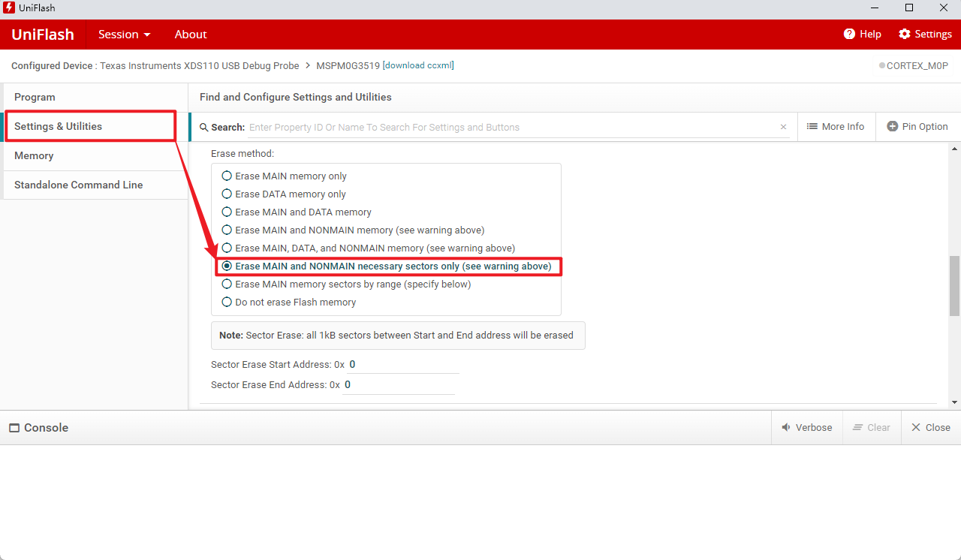Close the Console panel
The width and height of the screenshot is (961, 560).
[x=915, y=427]
